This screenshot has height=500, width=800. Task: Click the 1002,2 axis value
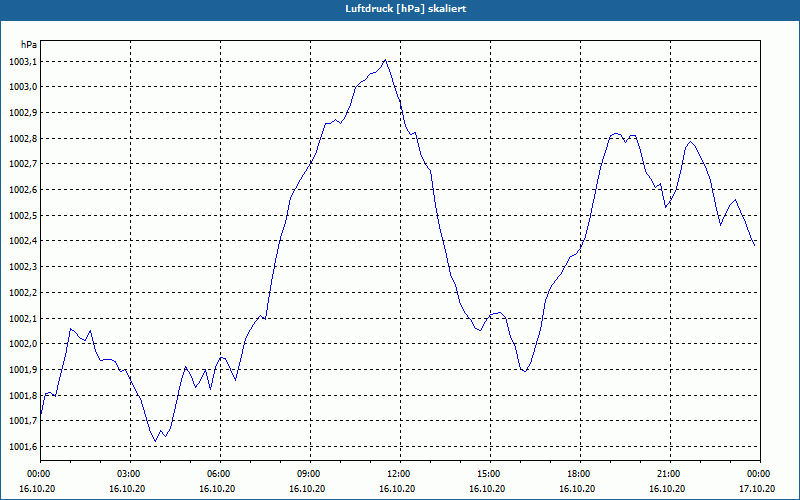[x=23, y=293]
